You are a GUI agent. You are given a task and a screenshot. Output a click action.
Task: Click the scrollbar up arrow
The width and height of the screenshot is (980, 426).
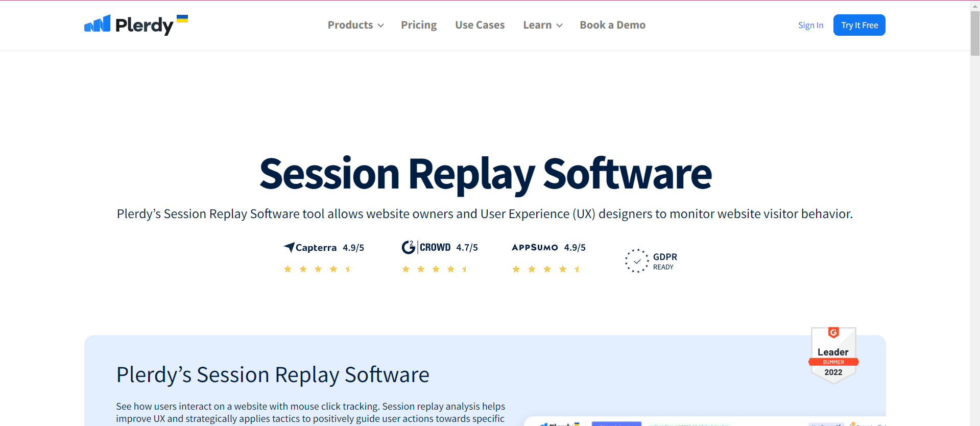click(975, 5)
